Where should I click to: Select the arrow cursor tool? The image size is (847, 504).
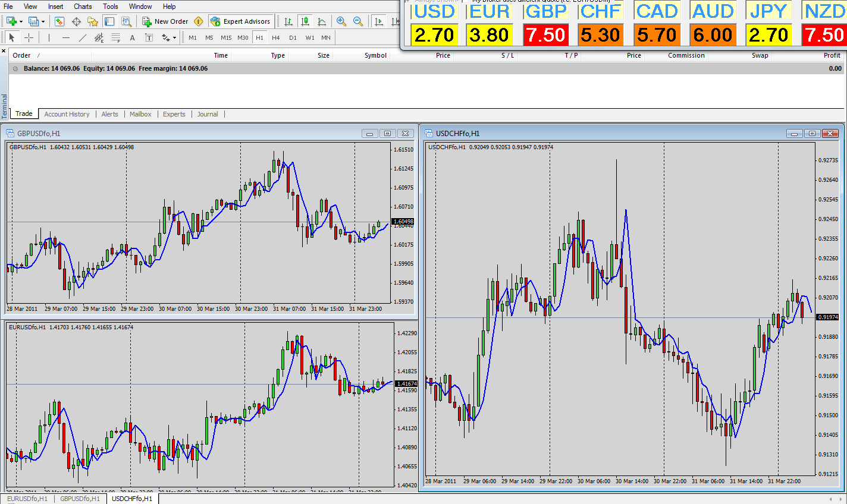tap(12, 37)
